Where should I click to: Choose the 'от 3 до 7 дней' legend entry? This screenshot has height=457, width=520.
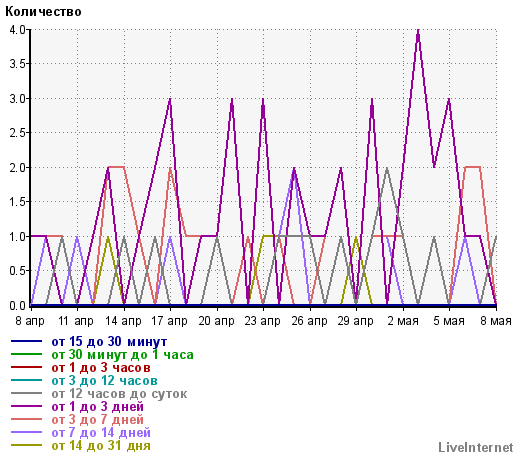98,420
